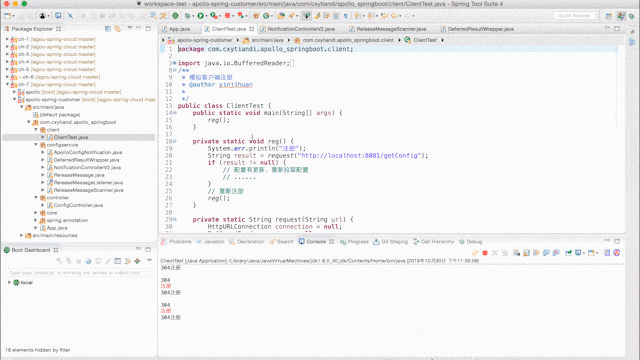Screen dimensions: 640x360
Task: Click ClientTest breadcrumb item
Action: pyautogui.click(x=425, y=40)
